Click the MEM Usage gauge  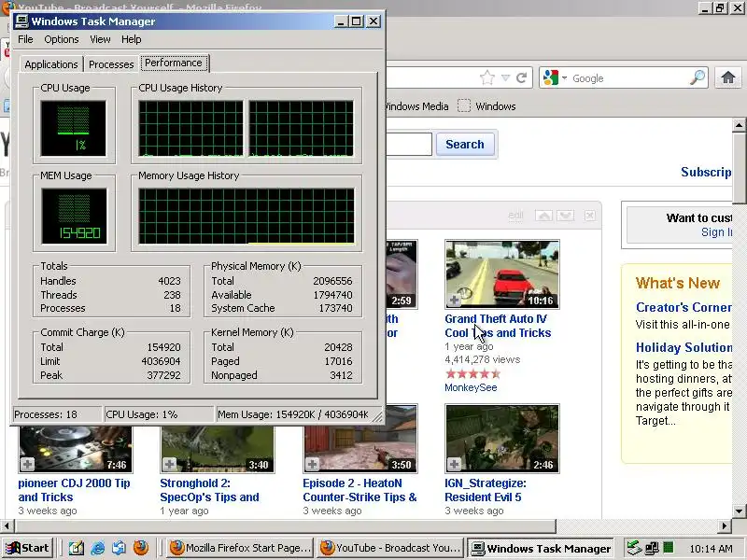(74, 216)
